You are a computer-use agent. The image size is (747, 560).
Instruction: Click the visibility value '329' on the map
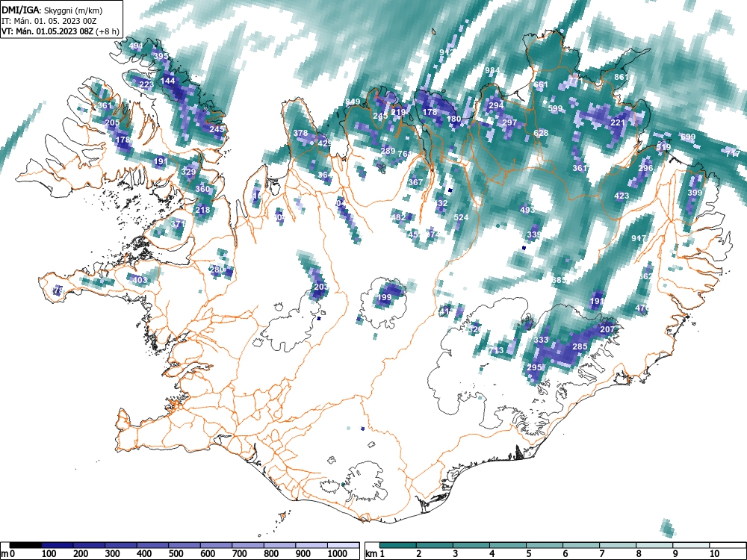[189, 172]
